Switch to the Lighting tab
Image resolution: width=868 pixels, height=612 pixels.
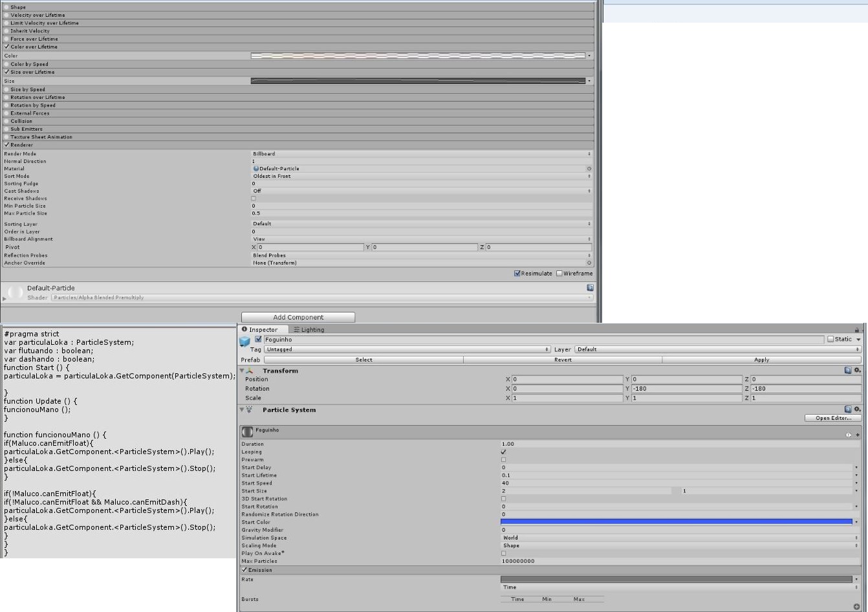(309, 329)
